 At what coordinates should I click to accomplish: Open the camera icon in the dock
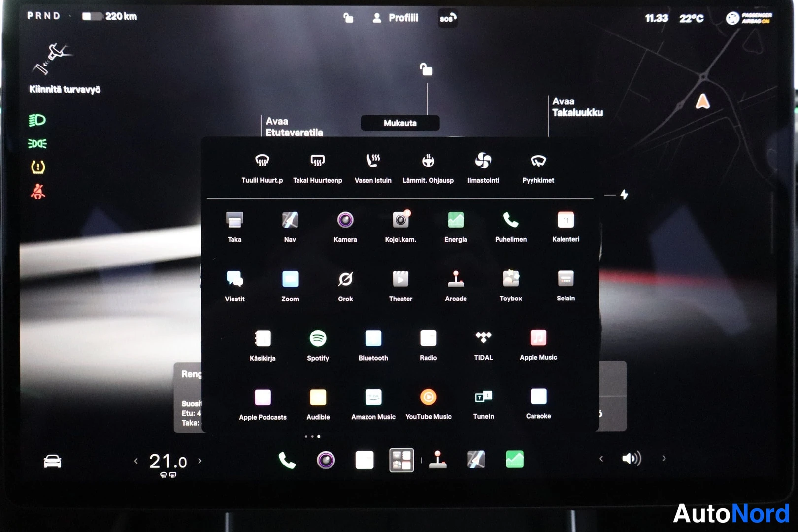326,461
